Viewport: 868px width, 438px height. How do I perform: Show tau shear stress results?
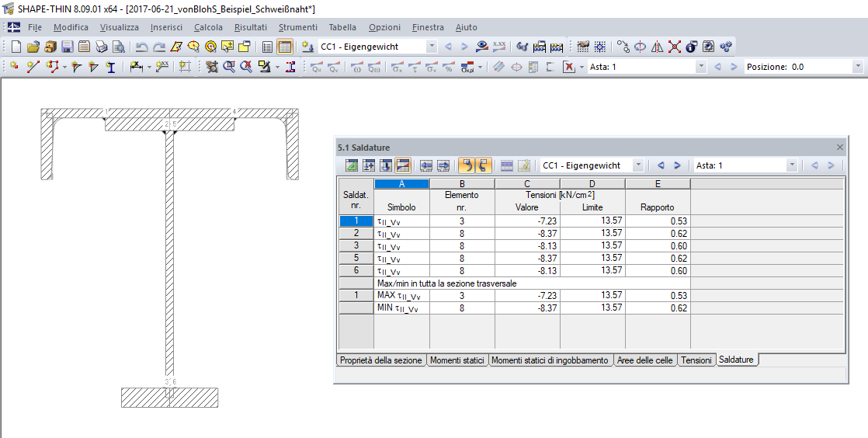pyautogui.click(x=414, y=67)
